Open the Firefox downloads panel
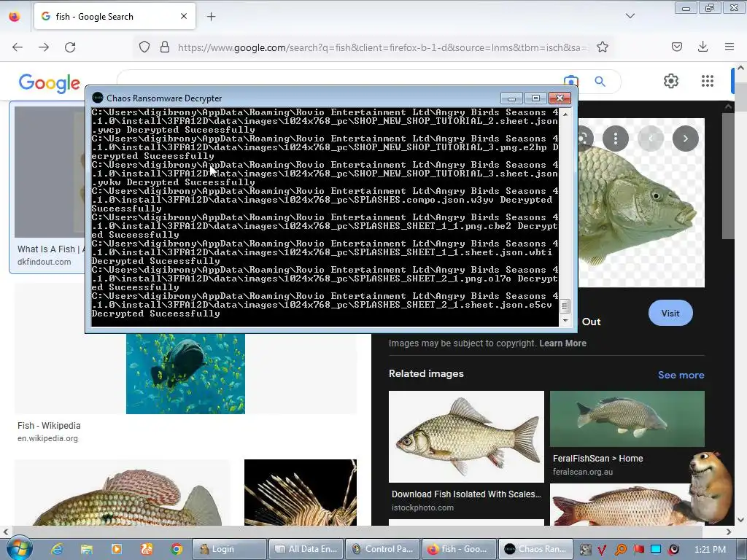This screenshot has height=560, width=747. pos(703,47)
